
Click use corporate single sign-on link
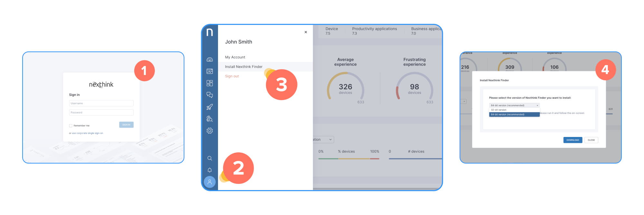coord(87,133)
